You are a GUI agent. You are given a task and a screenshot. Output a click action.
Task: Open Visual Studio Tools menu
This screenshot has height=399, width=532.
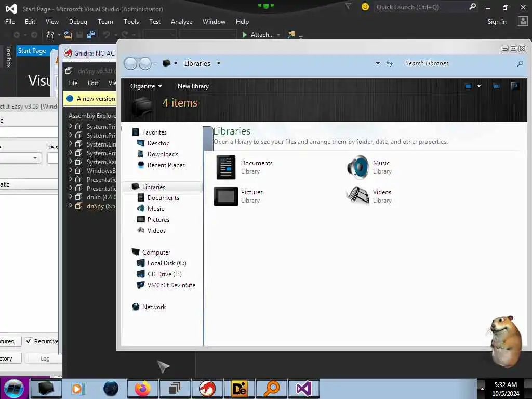[131, 22]
